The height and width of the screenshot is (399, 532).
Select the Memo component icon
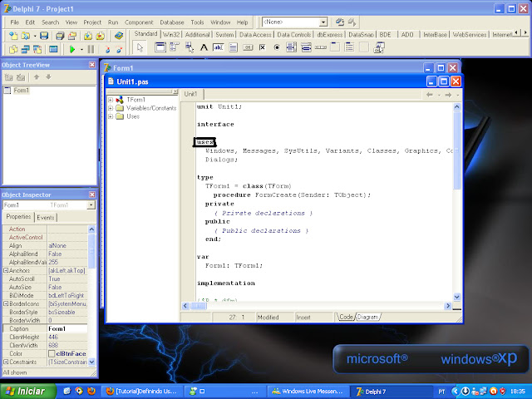[x=233, y=47]
